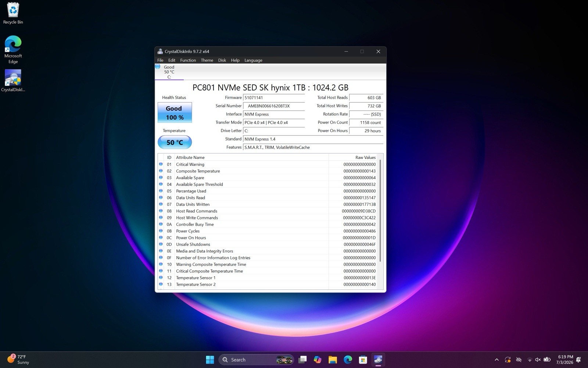Screen dimensions: 588x368
Task: Click the Total Host Reads 603 GB value
Action: [366, 98]
